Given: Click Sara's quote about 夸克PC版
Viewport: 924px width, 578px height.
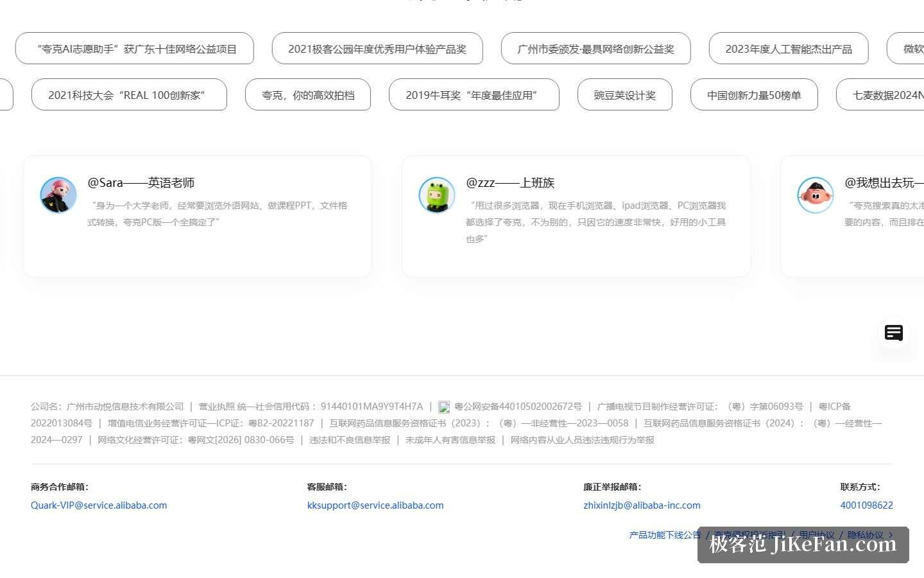Looking at the screenshot, I should point(218,214).
